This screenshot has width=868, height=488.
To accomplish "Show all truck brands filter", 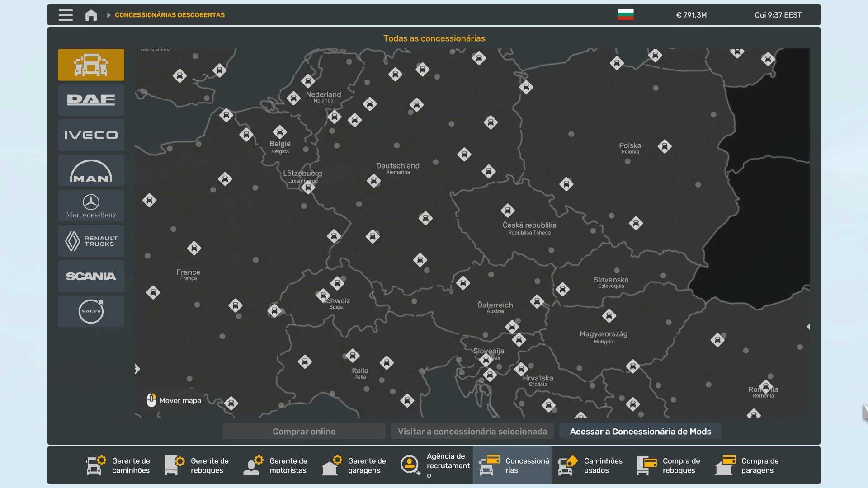I will 91,65.
